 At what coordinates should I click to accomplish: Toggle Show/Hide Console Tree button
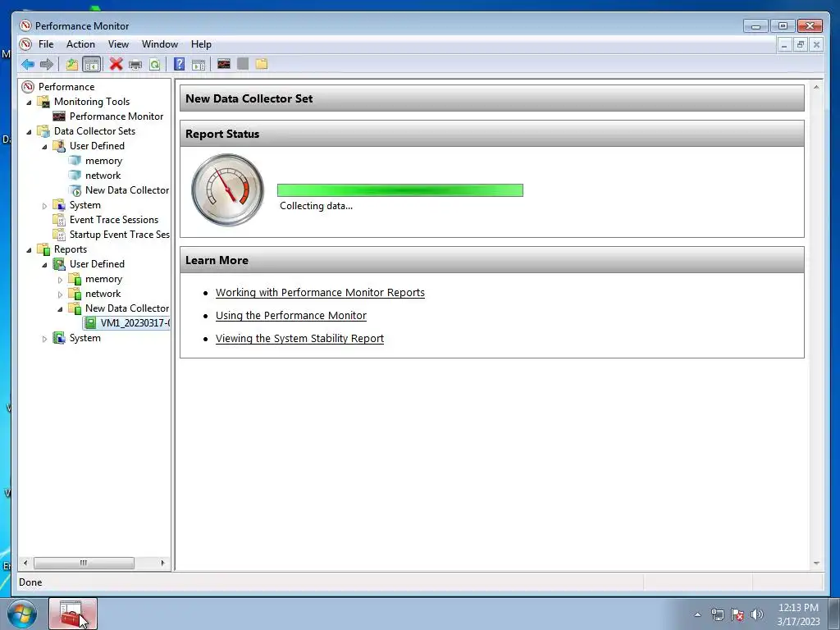click(x=92, y=64)
